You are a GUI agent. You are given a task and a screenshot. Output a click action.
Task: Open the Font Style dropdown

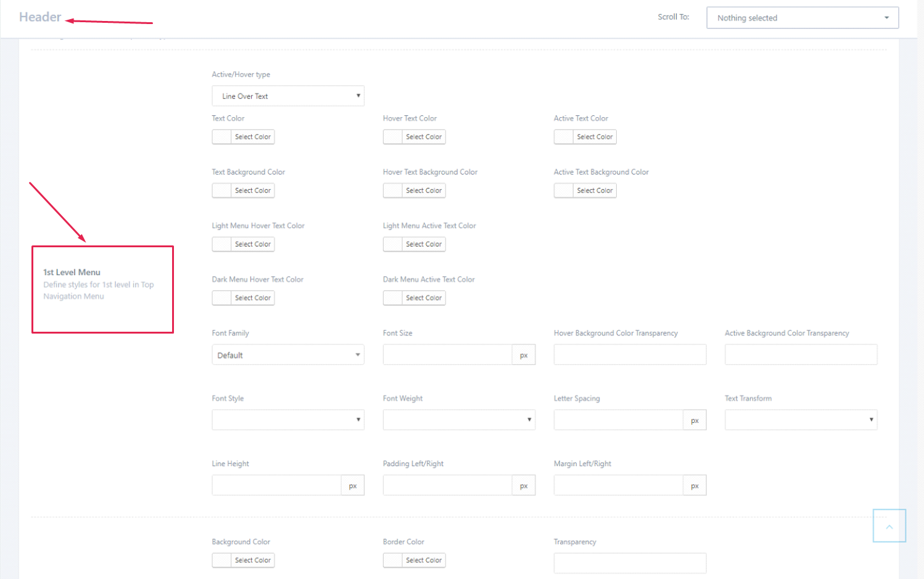click(287, 420)
